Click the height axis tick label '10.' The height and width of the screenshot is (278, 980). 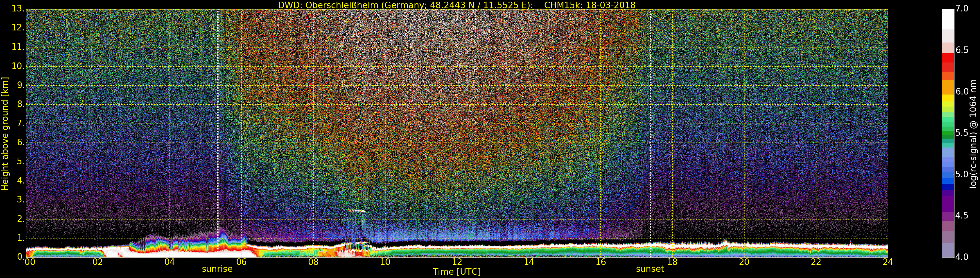18,66
